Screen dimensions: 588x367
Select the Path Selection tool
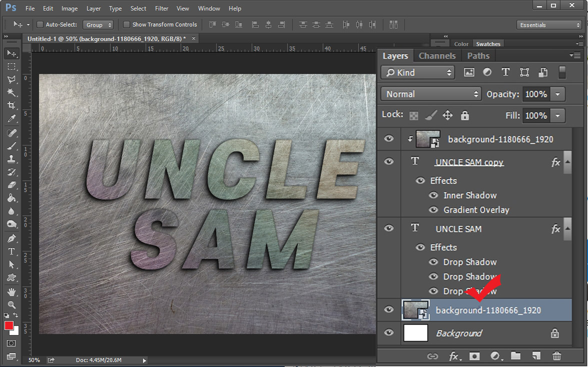(12, 264)
